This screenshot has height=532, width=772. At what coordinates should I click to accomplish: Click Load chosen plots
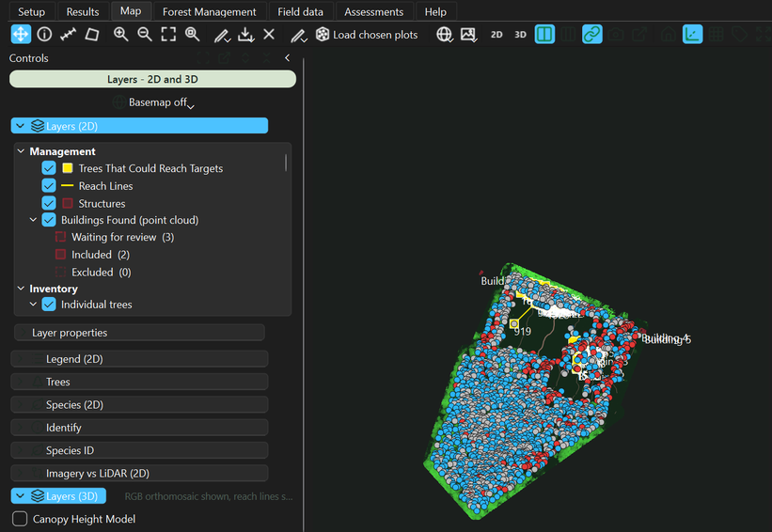point(367,35)
